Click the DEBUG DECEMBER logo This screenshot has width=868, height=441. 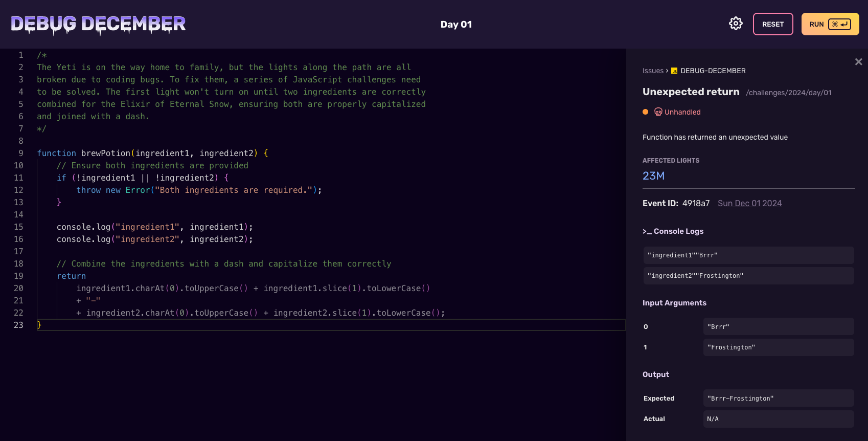coord(98,24)
